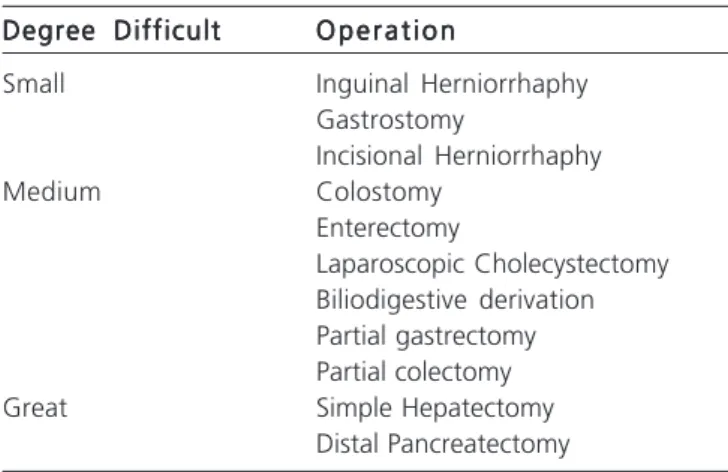728x472 pixels.
Task: Click the word "Degree" in header
Action: point(49,31)
